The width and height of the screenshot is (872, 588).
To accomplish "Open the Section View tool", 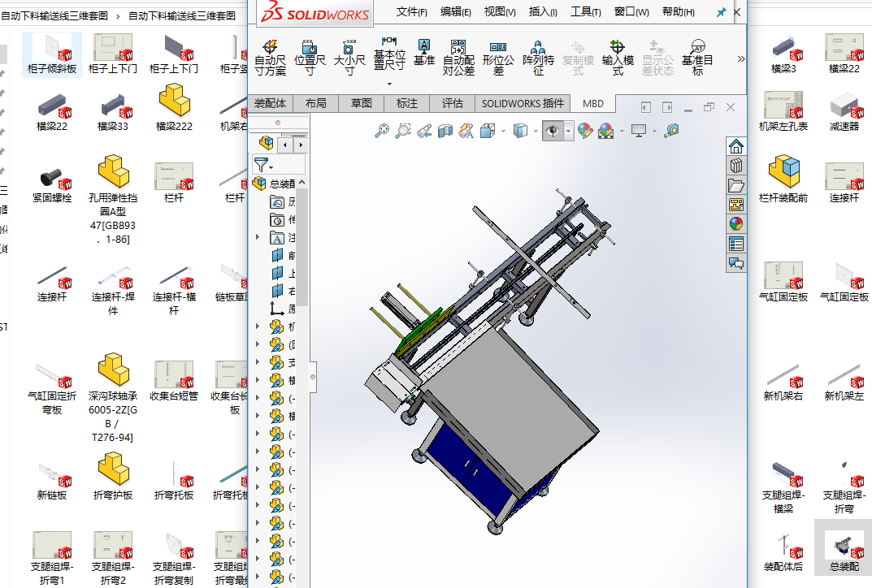I will [445, 130].
